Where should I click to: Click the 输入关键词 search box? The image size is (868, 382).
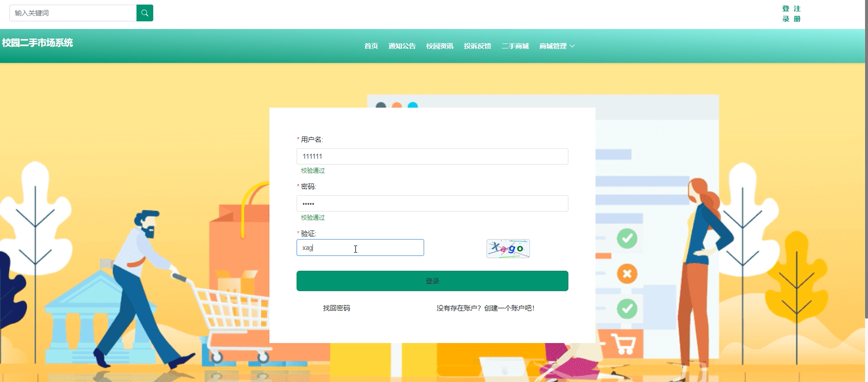pyautogui.click(x=73, y=13)
